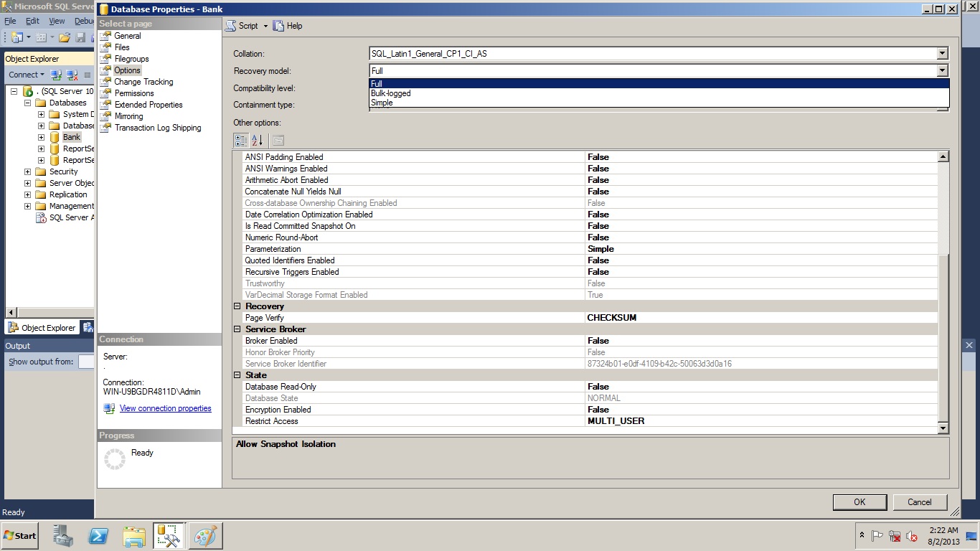
Task: Expand the Security node in Object Explorer
Action: pos(28,171)
